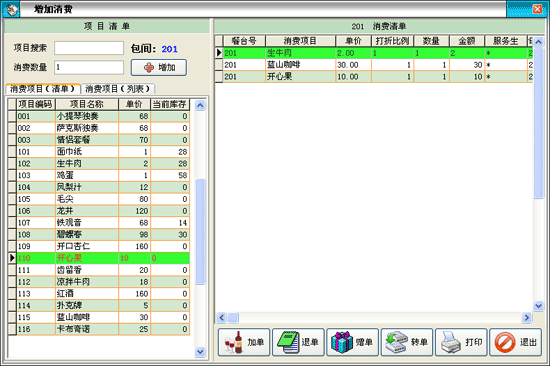Click the application icon in title bar

pyautogui.click(x=11, y=9)
